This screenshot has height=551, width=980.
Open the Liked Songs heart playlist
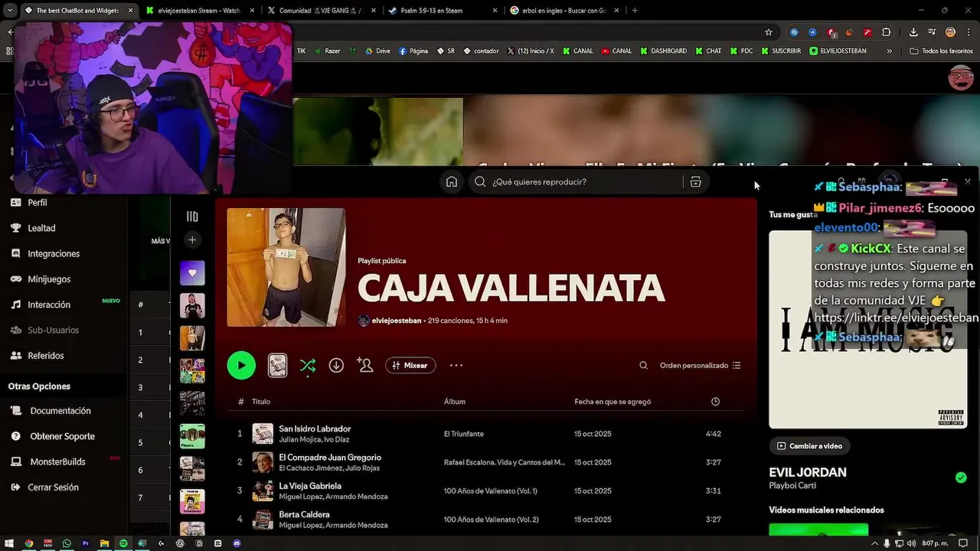pos(192,272)
